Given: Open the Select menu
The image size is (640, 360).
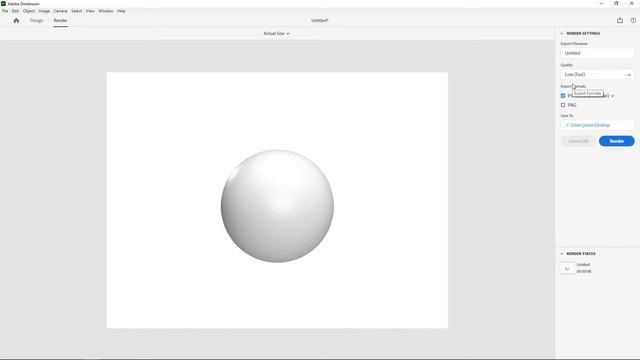Looking at the screenshot, I should coord(77,11).
